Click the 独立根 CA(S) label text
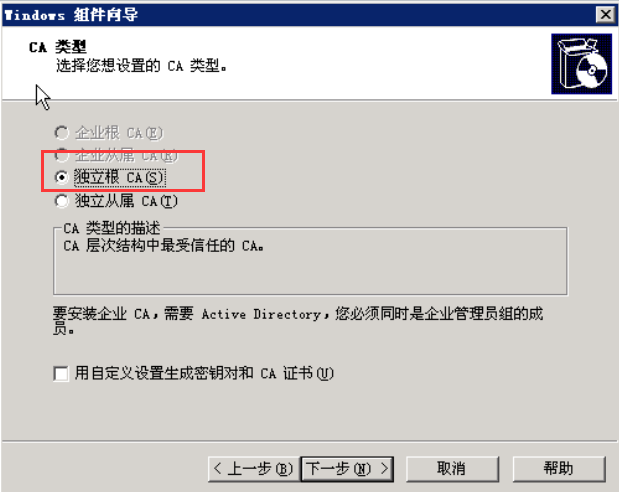The image size is (619, 492). tap(119, 178)
